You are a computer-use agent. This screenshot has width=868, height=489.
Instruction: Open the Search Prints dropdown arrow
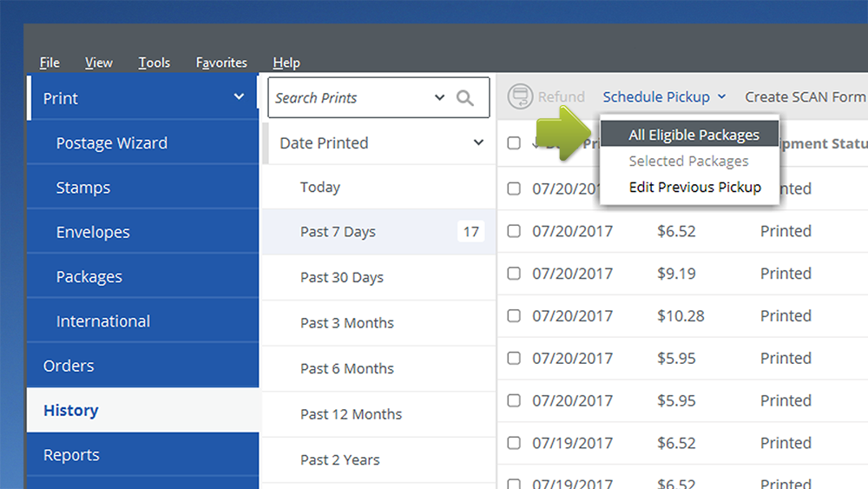[439, 97]
